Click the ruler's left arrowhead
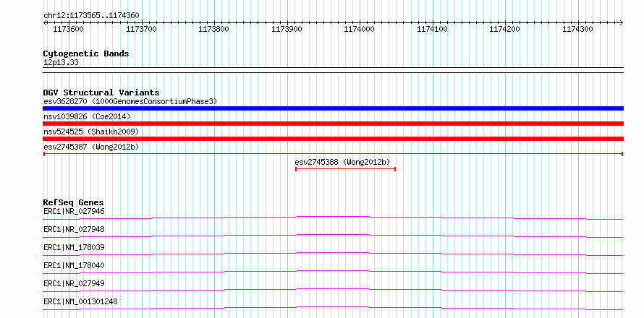Screen dimensions: 644x318 (x=45, y=23)
